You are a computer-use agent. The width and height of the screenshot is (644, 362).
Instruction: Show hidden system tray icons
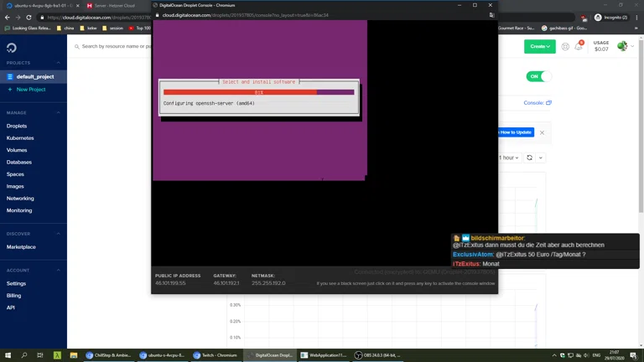click(554, 355)
